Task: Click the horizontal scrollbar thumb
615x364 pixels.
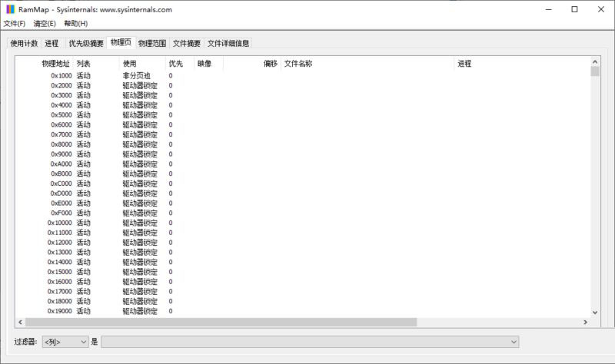Action: [x=221, y=322]
